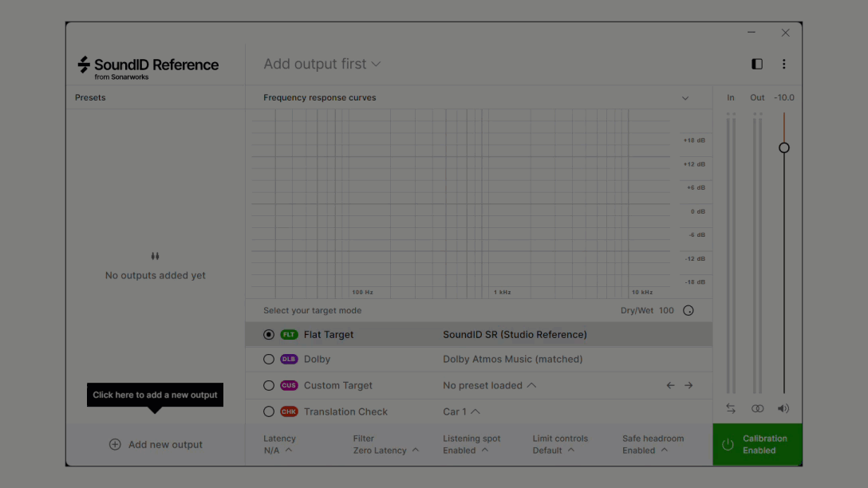Open the Safe headroom Enabled dropdown
This screenshot has width=868, height=488.
coord(653,444)
